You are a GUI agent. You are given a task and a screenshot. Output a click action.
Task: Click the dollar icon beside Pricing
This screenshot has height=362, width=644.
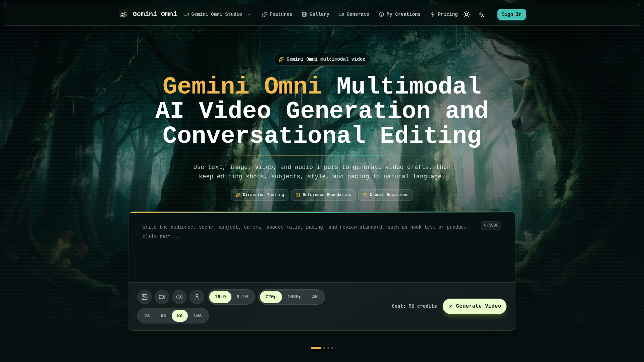click(x=433, y=14)
